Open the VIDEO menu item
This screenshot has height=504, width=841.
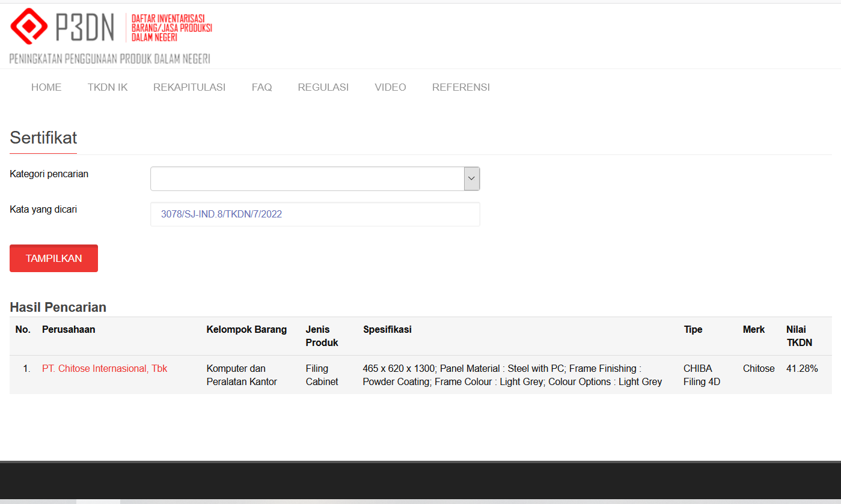(x=390, y=87)
